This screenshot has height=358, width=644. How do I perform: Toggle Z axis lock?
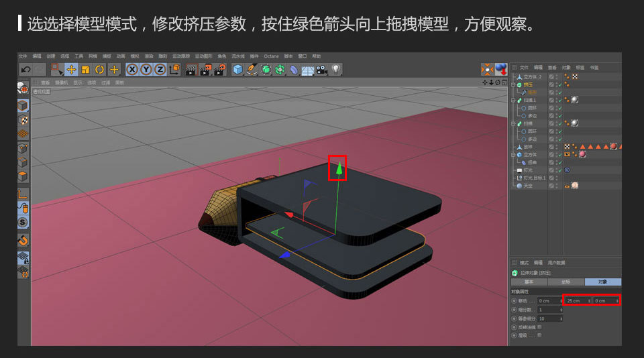pos(160,70)
